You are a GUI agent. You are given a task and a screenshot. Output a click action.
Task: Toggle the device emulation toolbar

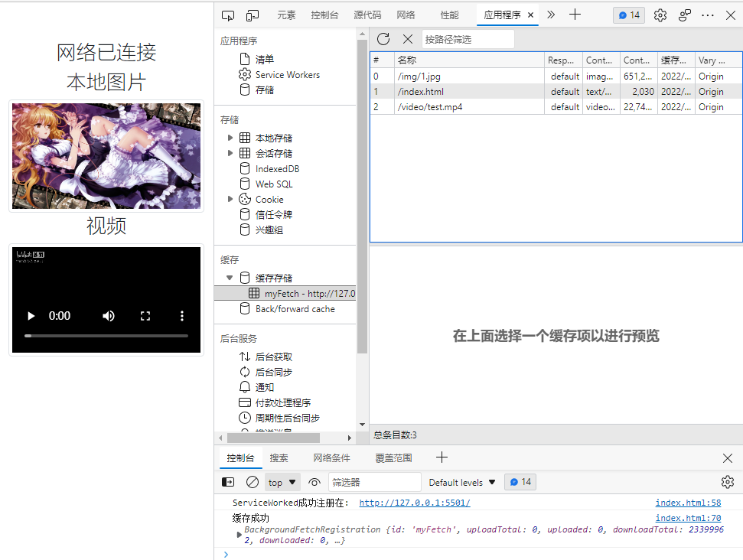(x=251, y=15)
